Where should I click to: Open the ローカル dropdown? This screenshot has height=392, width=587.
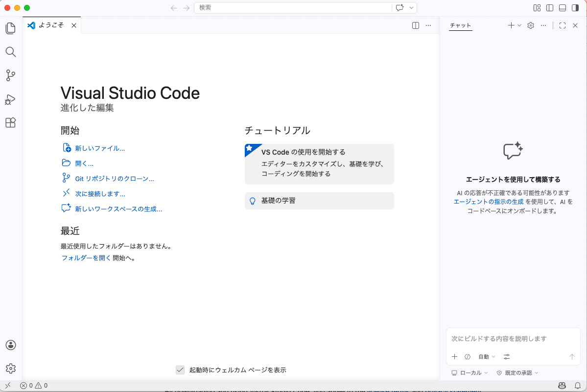point(470,372)
